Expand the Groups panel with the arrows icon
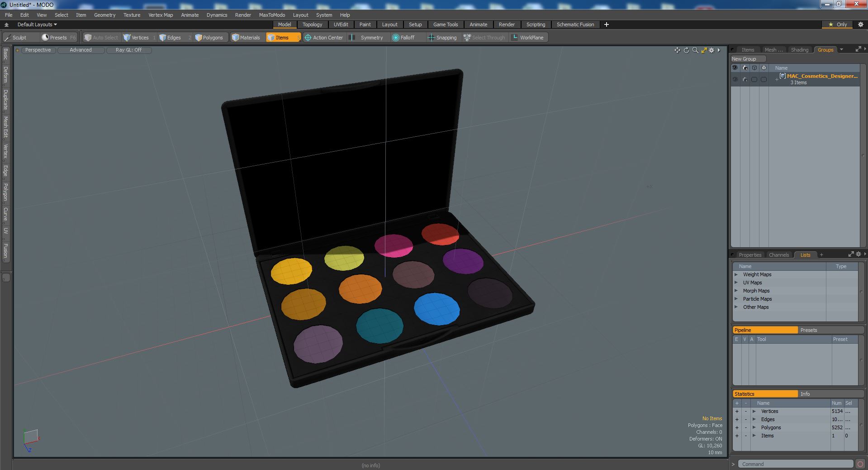This screenshot has width=868, height=470. (858, 49)
